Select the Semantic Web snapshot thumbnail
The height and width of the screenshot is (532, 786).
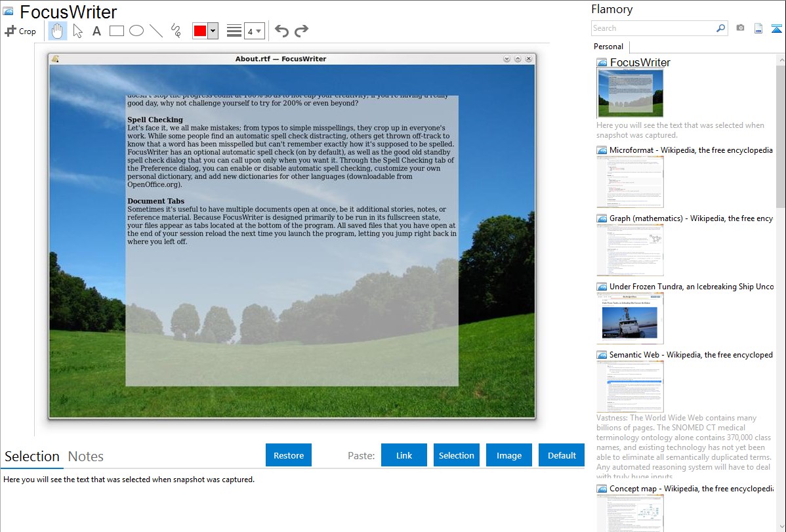point(630,386)
